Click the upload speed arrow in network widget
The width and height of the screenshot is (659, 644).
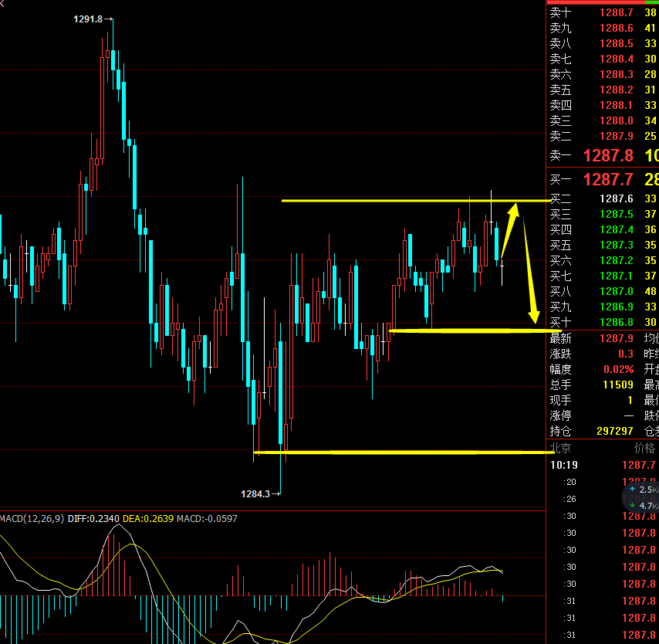pyautogui.click(x=633, y=490)
